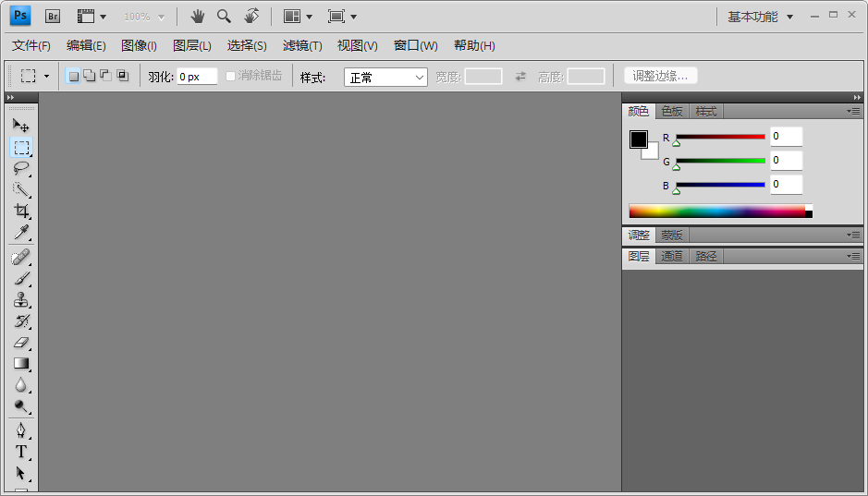
Task: Open the 基本功能 workspace dropdown
Action: 760,17
